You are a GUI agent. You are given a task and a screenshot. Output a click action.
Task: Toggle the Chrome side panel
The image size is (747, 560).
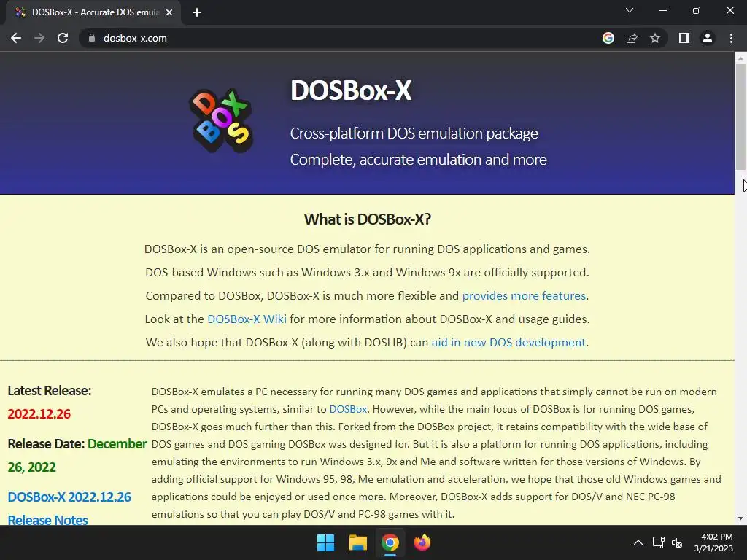pos(684,38)
